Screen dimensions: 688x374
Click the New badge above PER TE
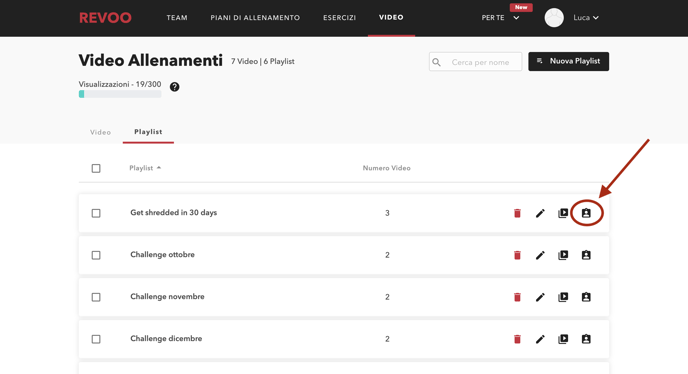point(521,7)
